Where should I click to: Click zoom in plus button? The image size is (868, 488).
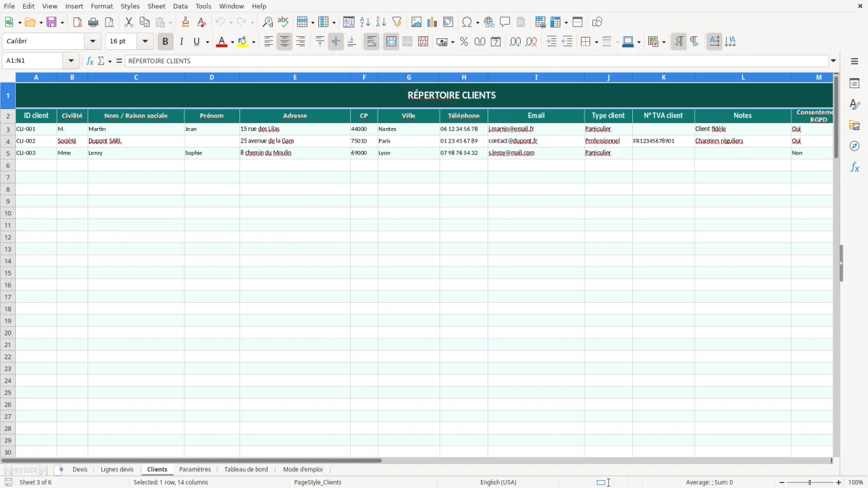(x=839, y=482)
